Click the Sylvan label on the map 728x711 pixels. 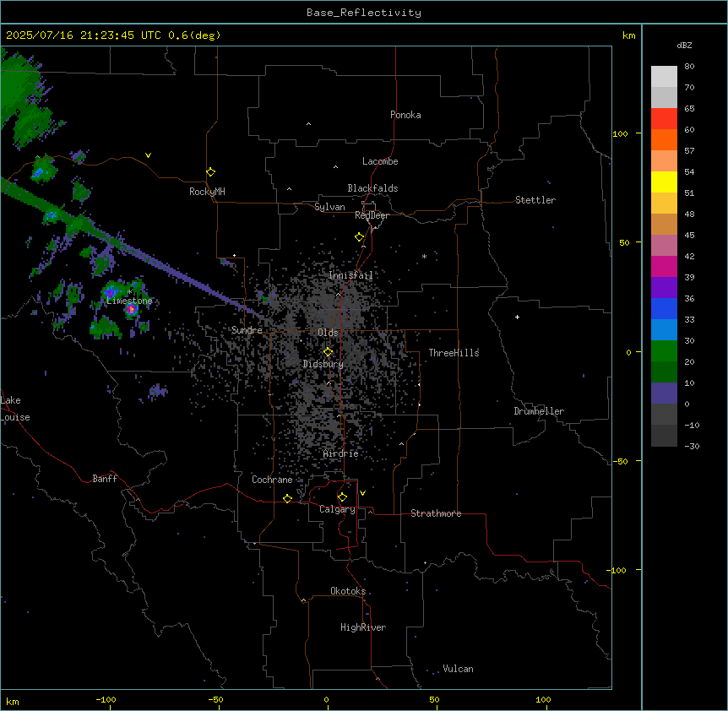pos(329,207)
